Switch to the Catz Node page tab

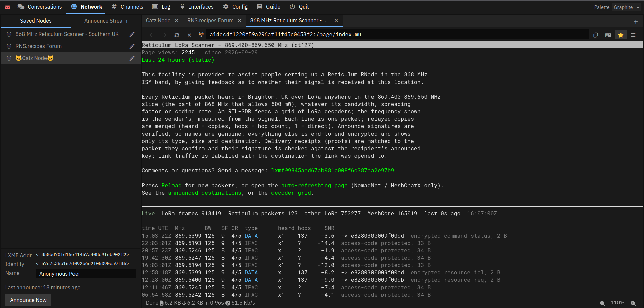point(158,20)
